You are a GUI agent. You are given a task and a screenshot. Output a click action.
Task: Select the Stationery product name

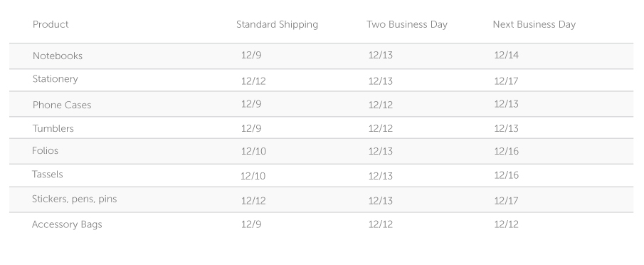pos(55,79)
